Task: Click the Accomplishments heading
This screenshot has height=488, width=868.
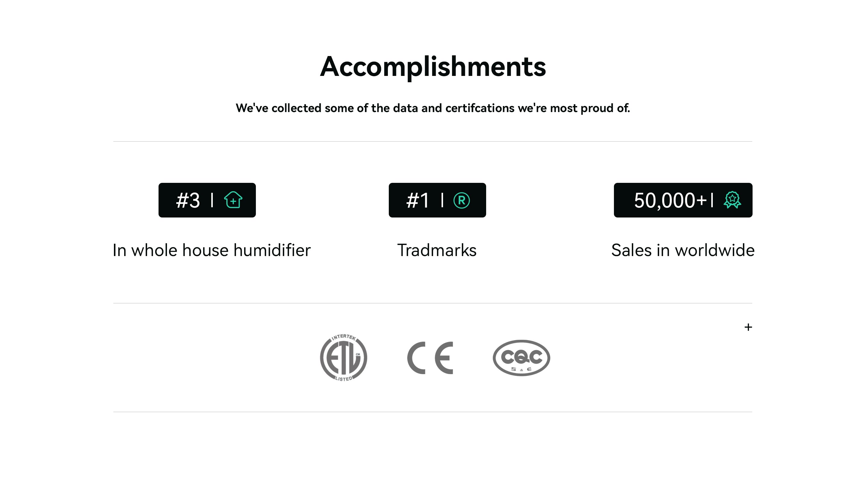Action: [433, 67]
